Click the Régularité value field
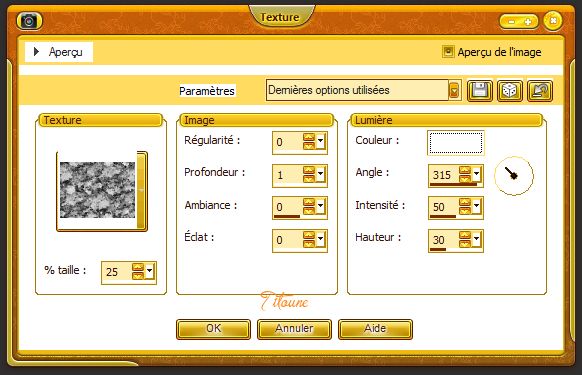This screenshot has width=582, height=375. (287, 142)
